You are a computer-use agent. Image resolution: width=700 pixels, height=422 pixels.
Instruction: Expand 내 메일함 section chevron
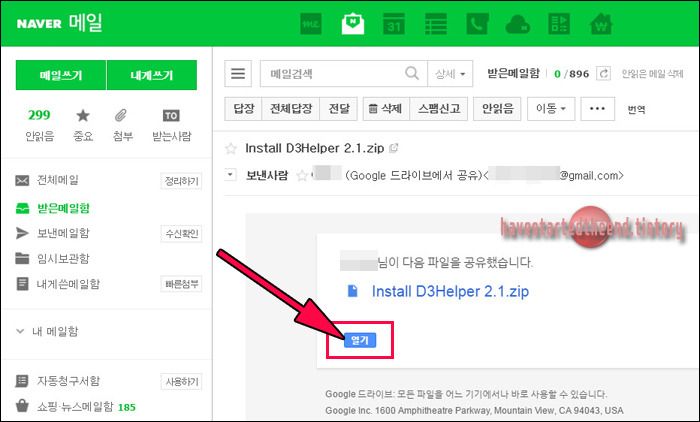(20, 331)
